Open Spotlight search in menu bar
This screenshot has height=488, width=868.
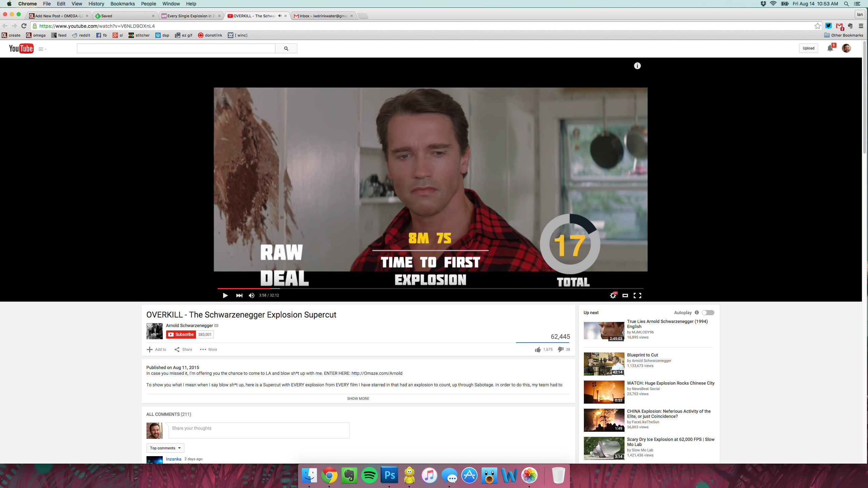pos(847,4)
